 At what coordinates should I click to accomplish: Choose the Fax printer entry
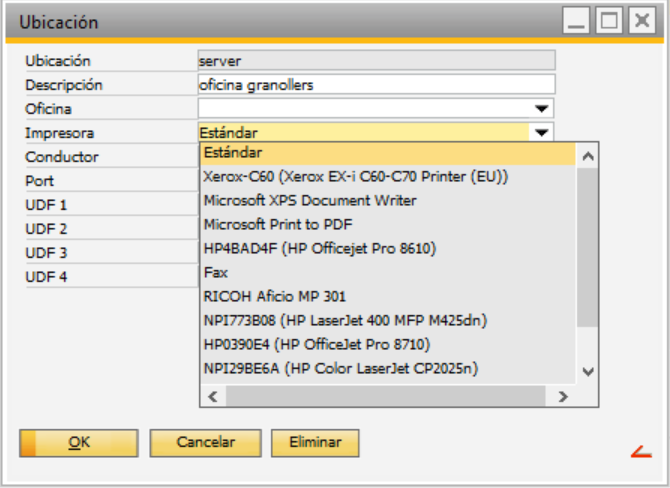[388, 272]
